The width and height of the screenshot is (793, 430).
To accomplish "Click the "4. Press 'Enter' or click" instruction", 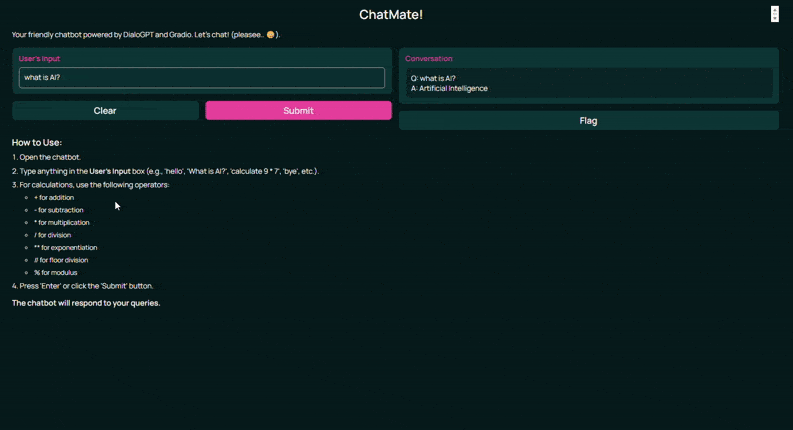I will 82,286.
